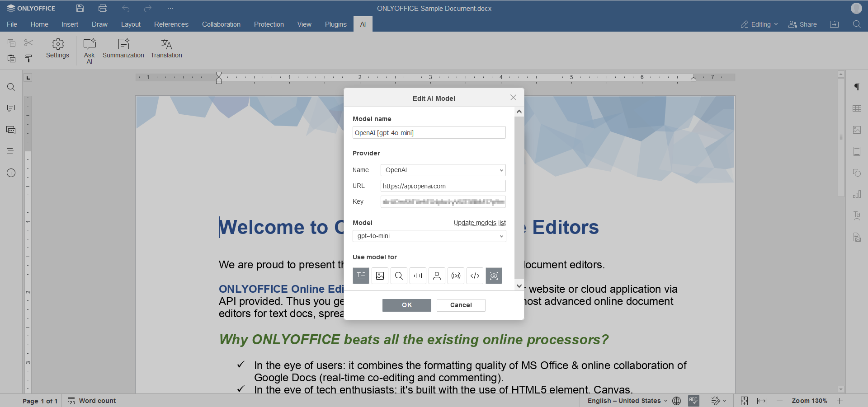Open paragraph settings in right sidebar

(x=857, y=87)
